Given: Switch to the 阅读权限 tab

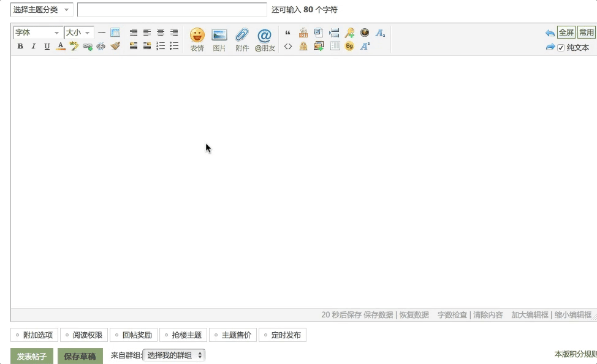Looking at the screenshot, I should point(84,335).
